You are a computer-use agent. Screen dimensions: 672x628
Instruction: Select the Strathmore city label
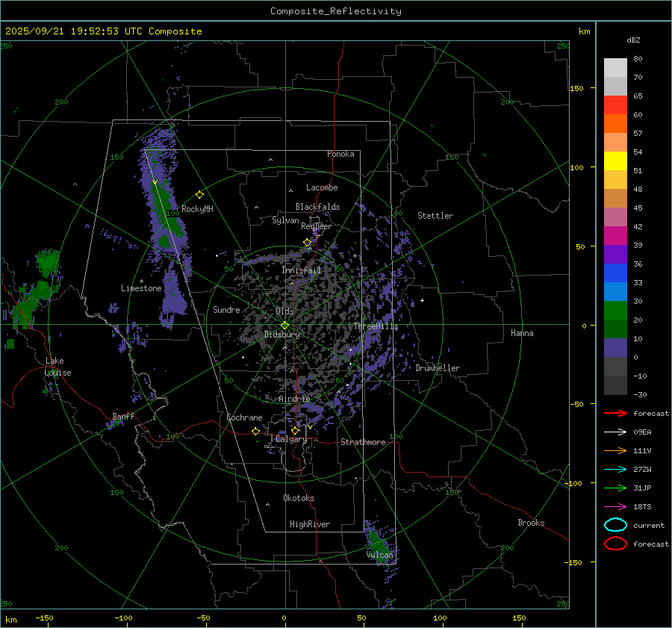point(363,442)
